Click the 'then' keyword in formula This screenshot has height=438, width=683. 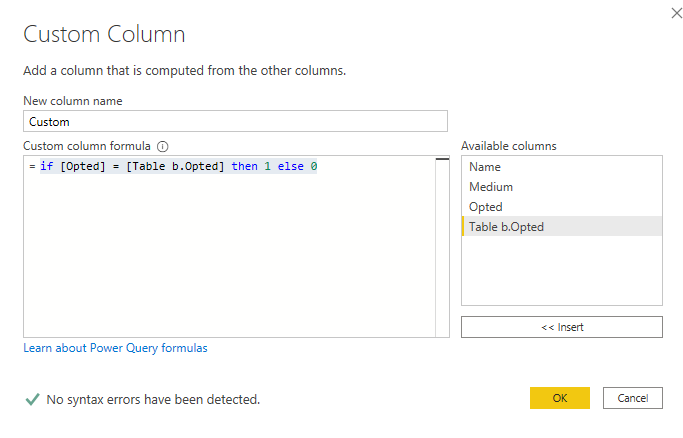244,166
